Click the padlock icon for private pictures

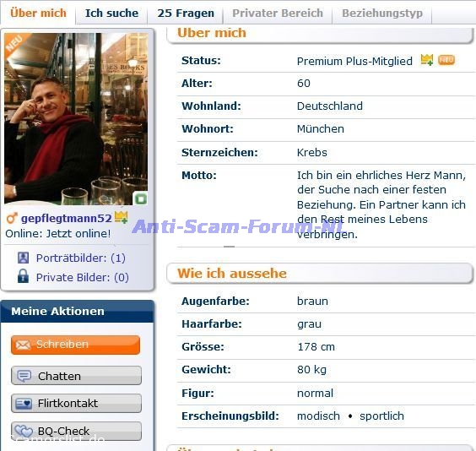pos(23,276)
